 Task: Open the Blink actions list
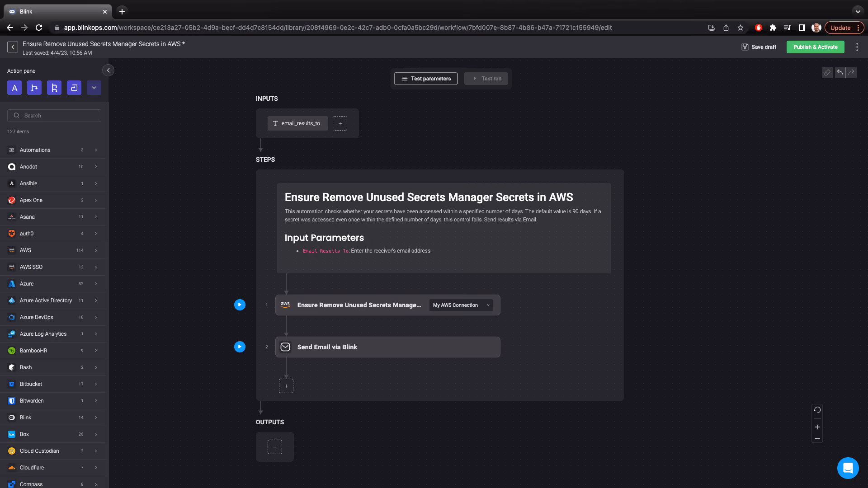[x=52, y=418]
